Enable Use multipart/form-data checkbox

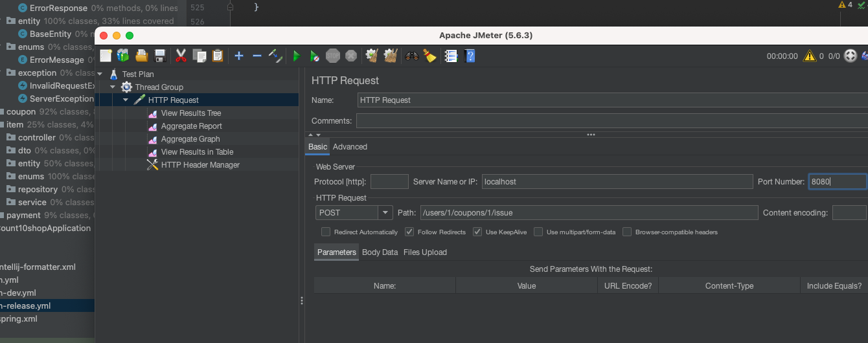pos(538,232)
